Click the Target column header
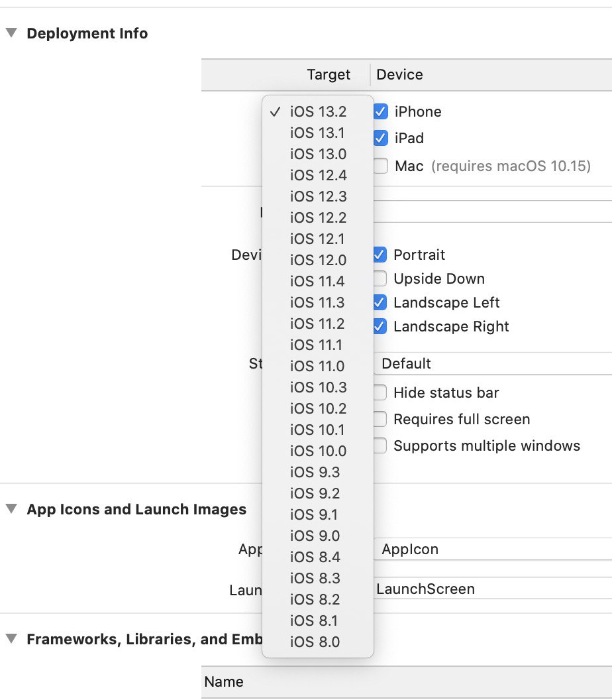Screen dimensions: 612x700 [x=285, y=74]
